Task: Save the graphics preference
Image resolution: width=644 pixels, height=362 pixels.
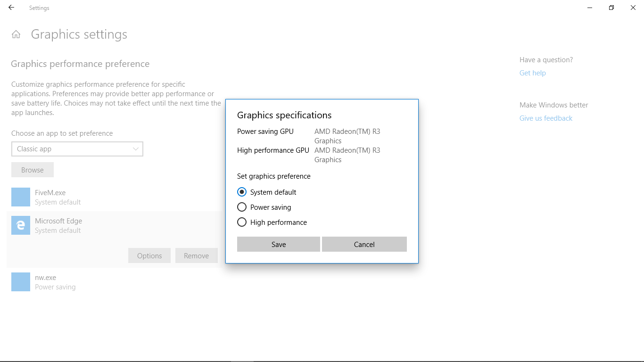Action: 278,244
